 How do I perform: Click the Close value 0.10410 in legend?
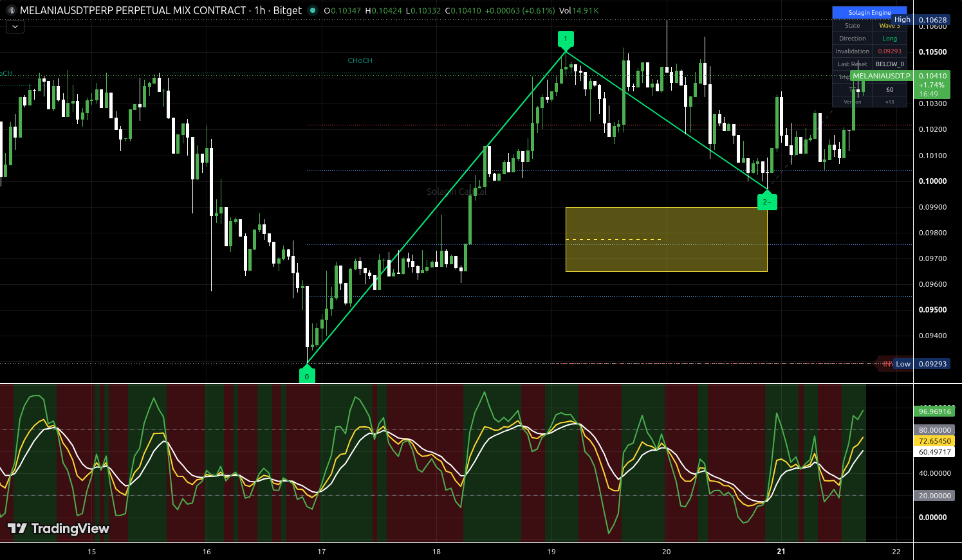click(x=467, y=11)
